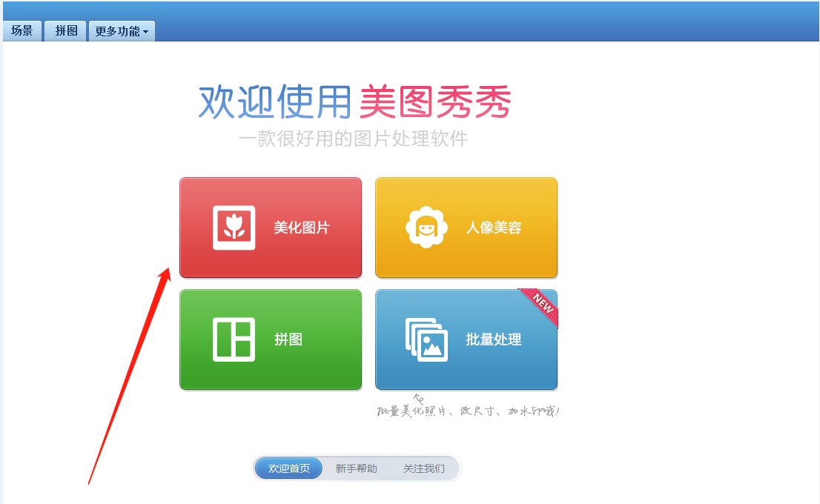The image size is (820, 504).
Task: Select the 欢迎首页 pill tab
Action: [x=288, y=468]
